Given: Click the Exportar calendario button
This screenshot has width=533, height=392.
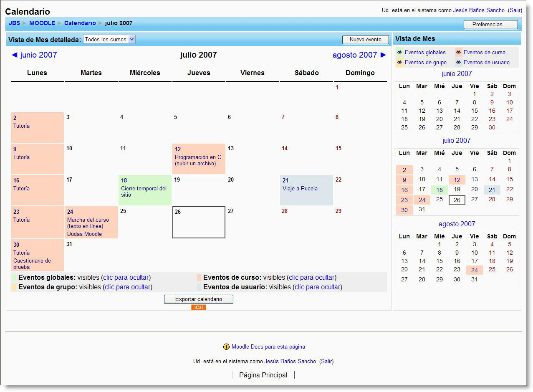Looking at the screenshot, I should tap(198, 299).
